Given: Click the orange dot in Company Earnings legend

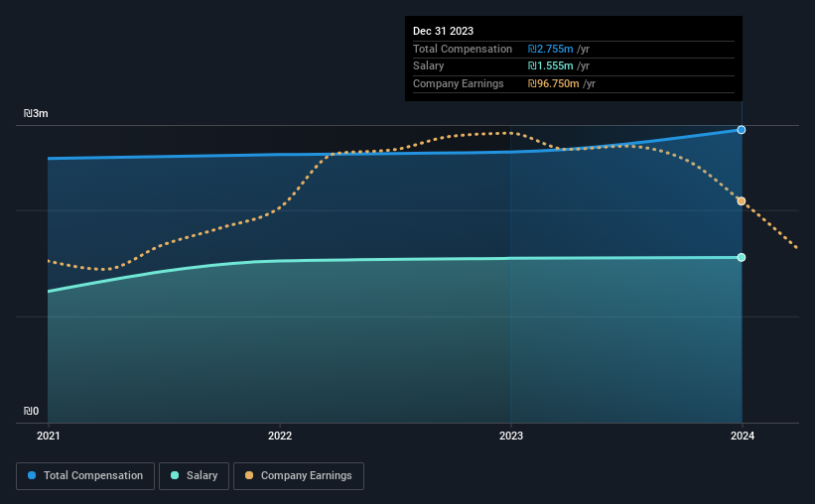Looking at the screenshot, I should click(249, 475).
